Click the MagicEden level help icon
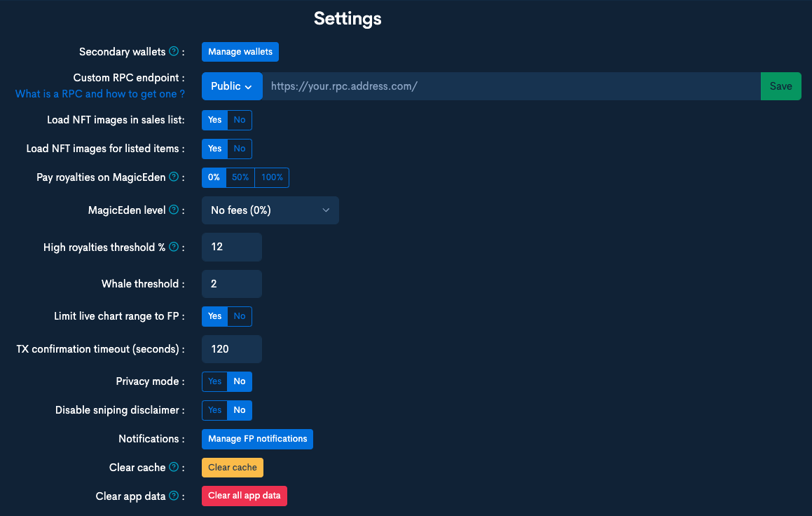The height and width of the screenshot is (516, 812). click(174, 210)
